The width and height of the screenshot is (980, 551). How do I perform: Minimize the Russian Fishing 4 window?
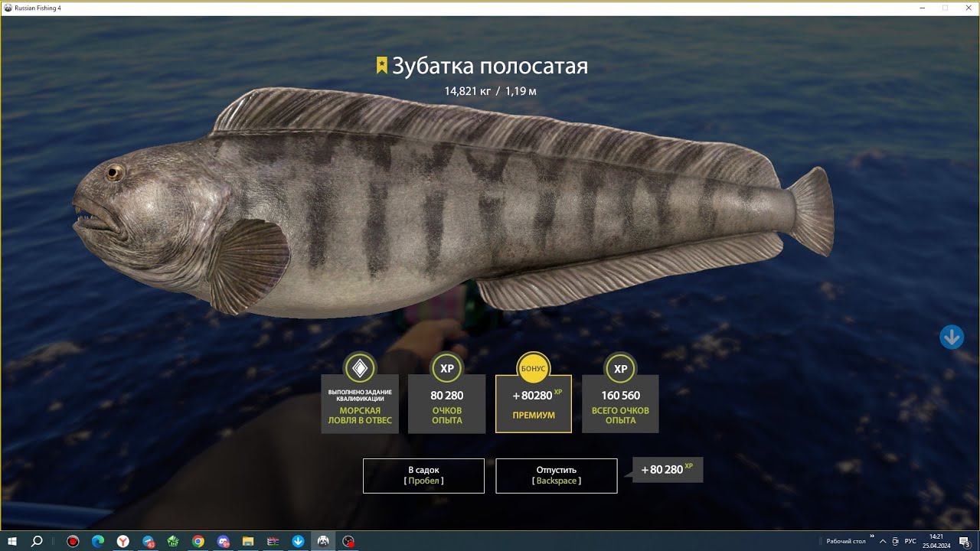click(x=921, y=8)
